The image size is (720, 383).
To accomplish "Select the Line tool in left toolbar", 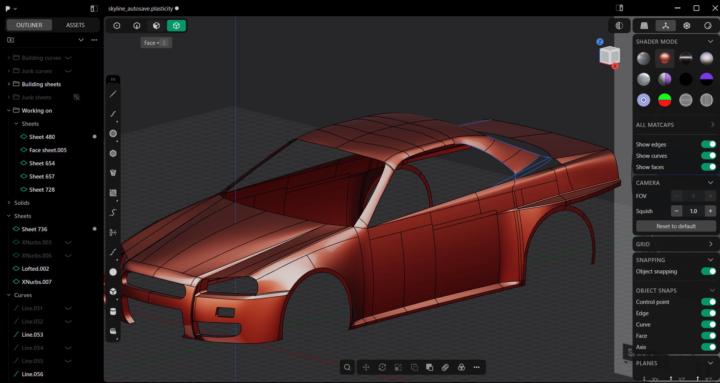I will point(113,94).
